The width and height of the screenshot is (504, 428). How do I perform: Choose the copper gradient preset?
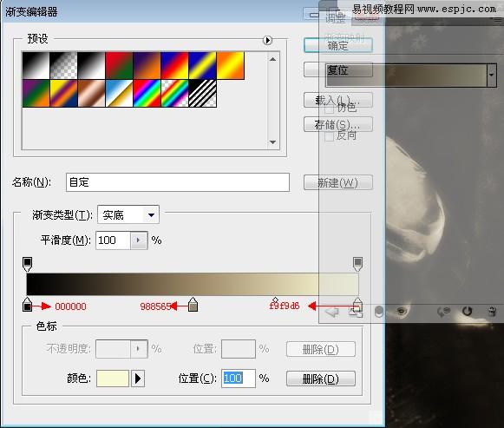pos(91,93)
